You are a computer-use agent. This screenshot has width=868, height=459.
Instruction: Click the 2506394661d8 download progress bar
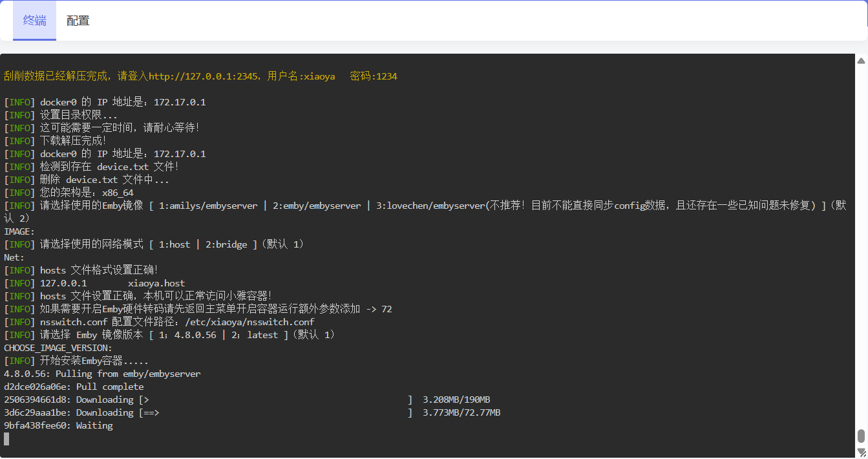275,400
